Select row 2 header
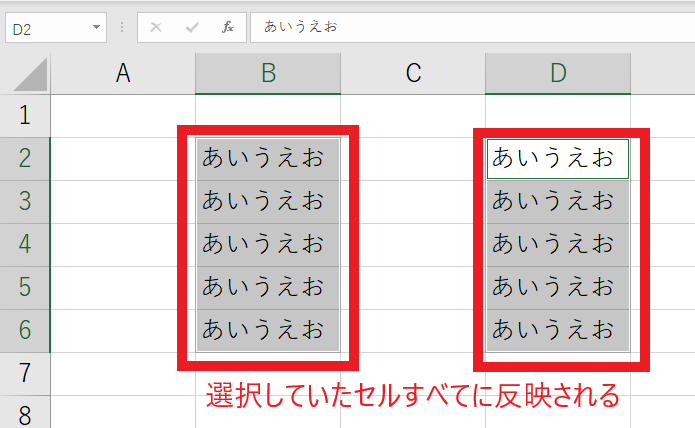The width and height of the screenshot is (695, 428). coord(25,159)
